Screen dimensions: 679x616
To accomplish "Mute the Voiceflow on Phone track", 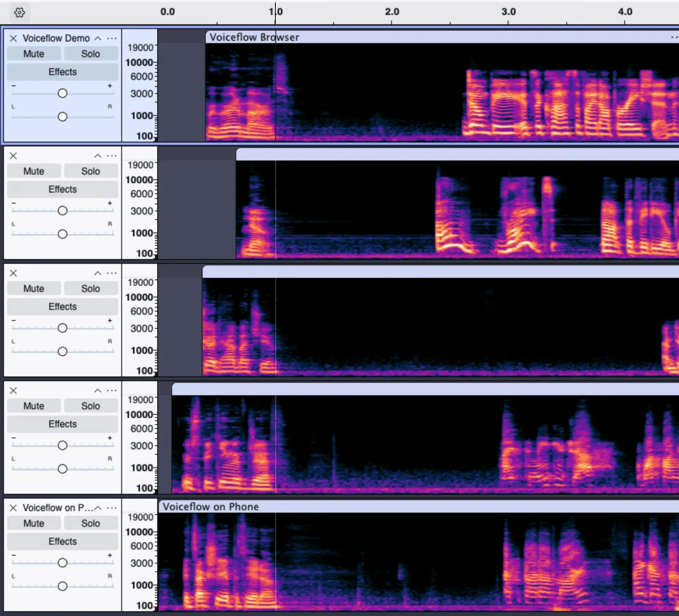I will [x=34, y=523].
